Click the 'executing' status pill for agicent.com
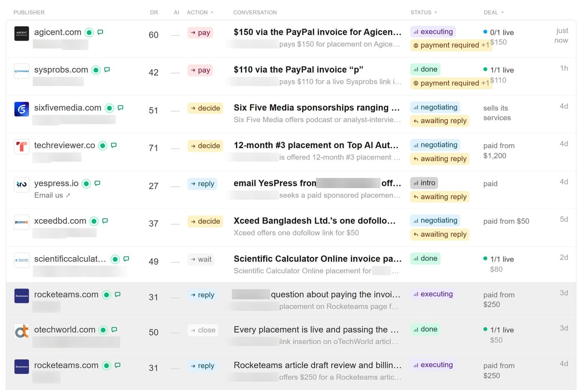588x390 pixels. tap(433, 32)
